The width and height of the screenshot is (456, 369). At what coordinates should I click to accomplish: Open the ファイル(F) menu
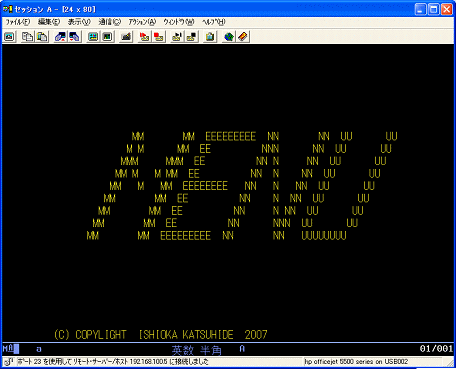coord(18,22)
